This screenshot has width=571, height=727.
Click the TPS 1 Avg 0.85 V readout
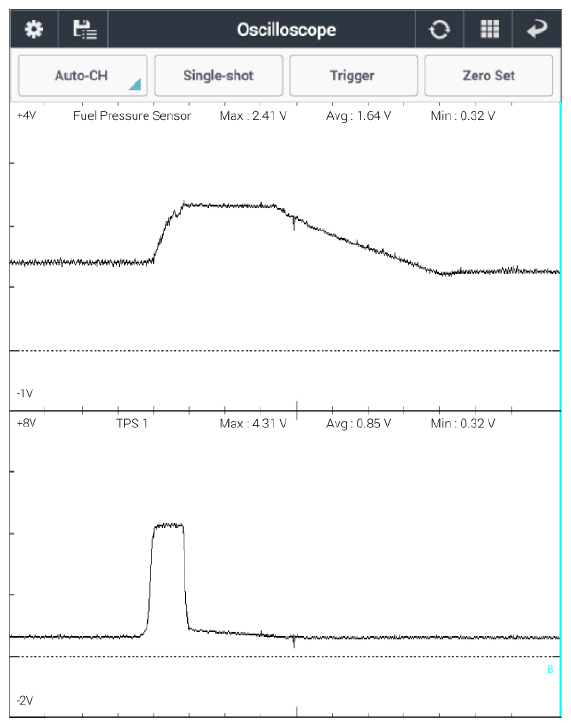coord(358,423)
